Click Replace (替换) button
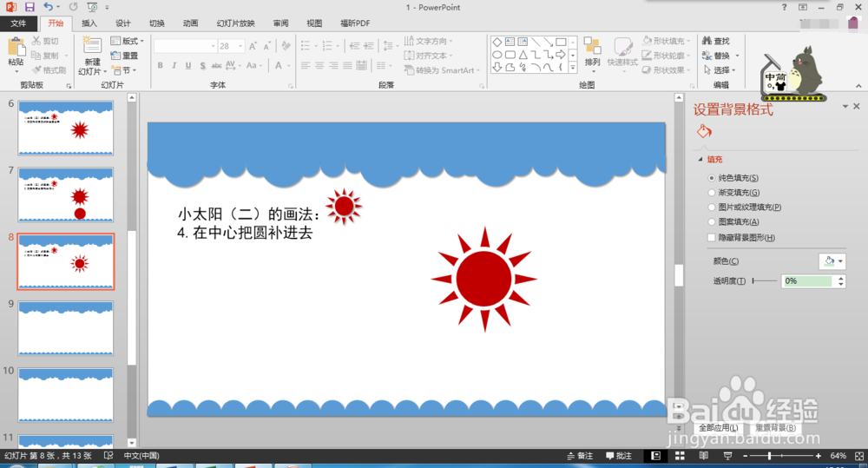 716,56
